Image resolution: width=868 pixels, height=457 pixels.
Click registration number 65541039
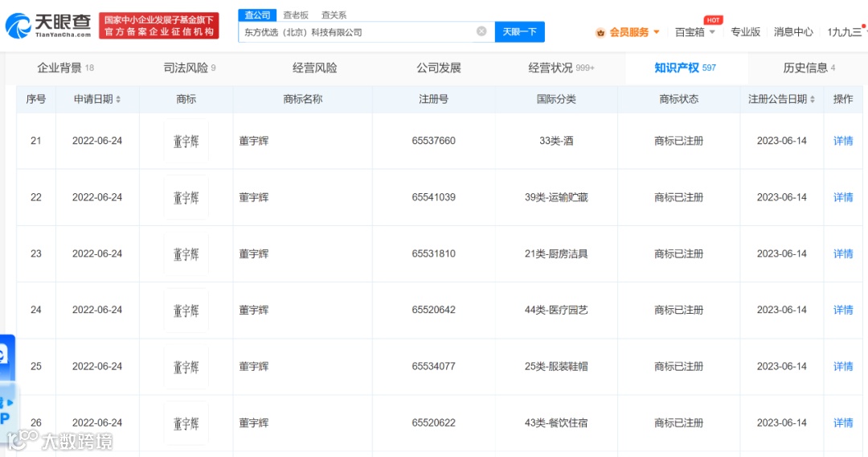[433, 197]
